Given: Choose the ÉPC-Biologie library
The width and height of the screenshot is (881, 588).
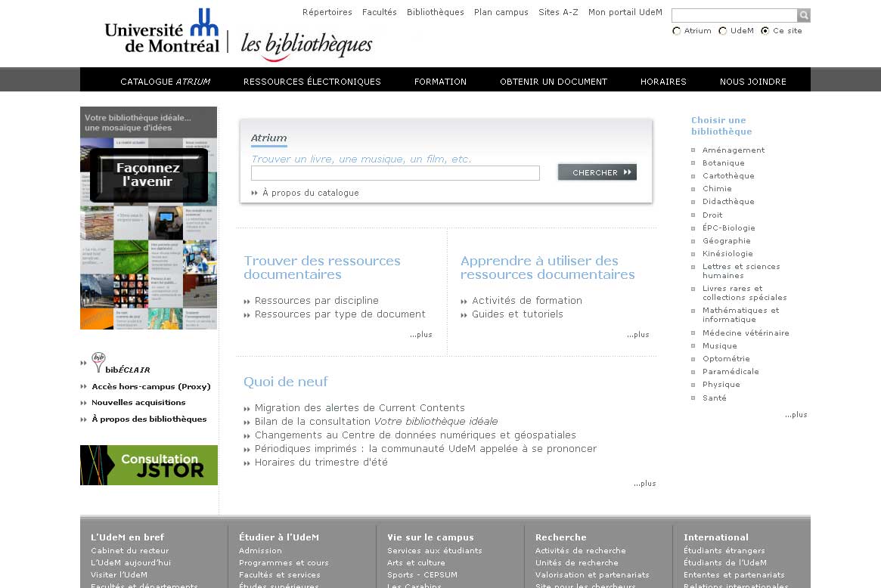Looking at the screenshot, I should coord(729,228).
